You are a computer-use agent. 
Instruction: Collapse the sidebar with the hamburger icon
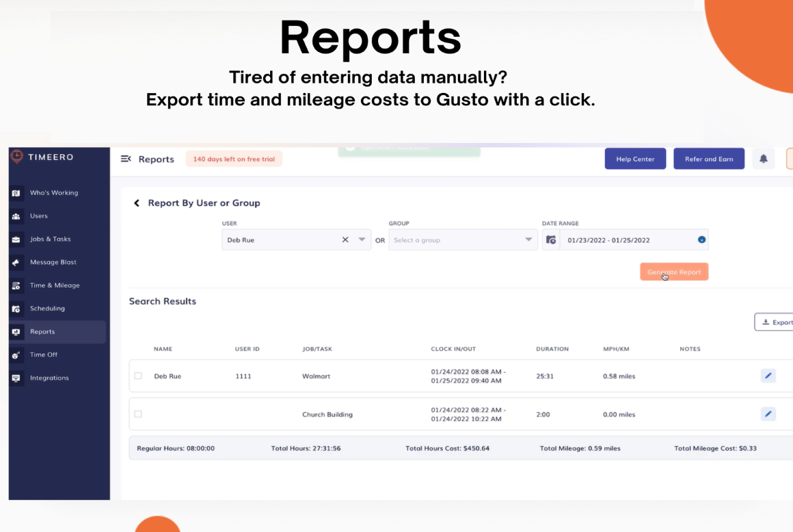point(125,159)
